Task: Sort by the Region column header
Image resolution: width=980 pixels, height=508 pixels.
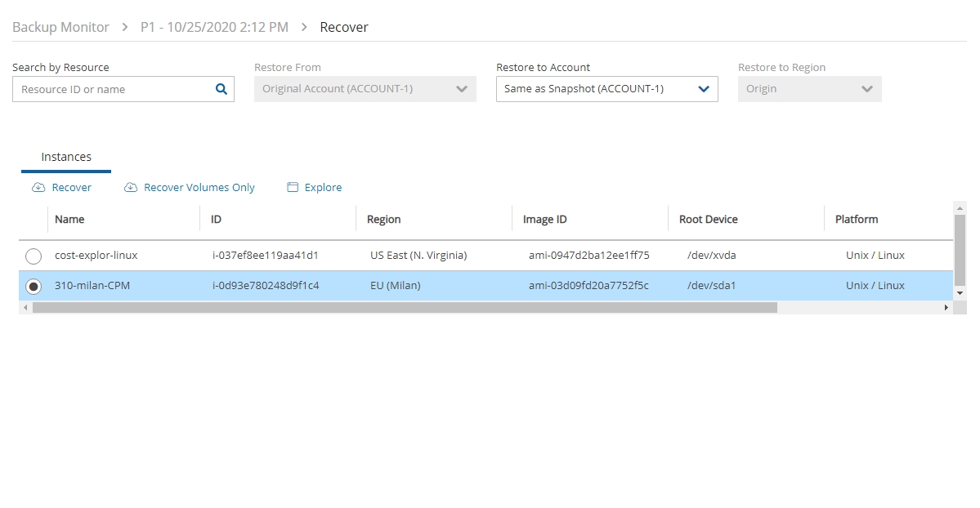Action: tap(383, 220)
